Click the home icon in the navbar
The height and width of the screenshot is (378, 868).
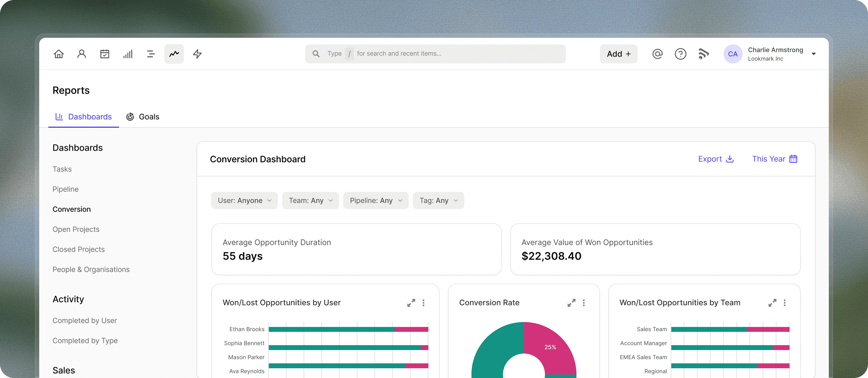point(58,54)
